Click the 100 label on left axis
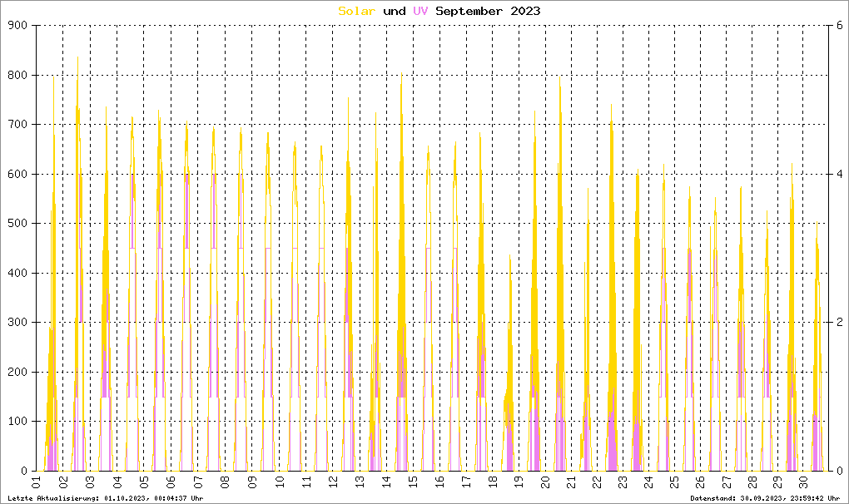 18,422
